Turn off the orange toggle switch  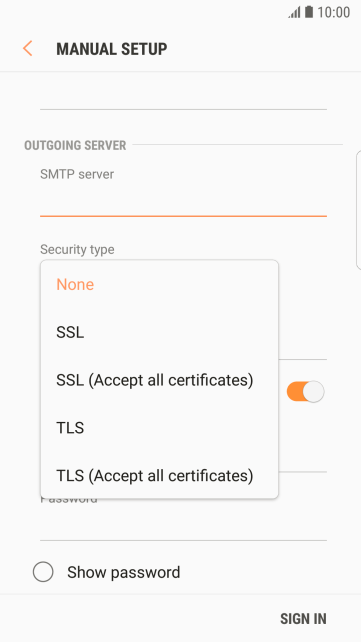305,391
